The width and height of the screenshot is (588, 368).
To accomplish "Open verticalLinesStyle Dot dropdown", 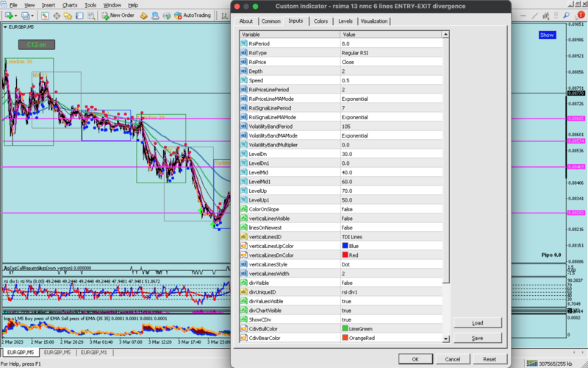I will point(347,264).
